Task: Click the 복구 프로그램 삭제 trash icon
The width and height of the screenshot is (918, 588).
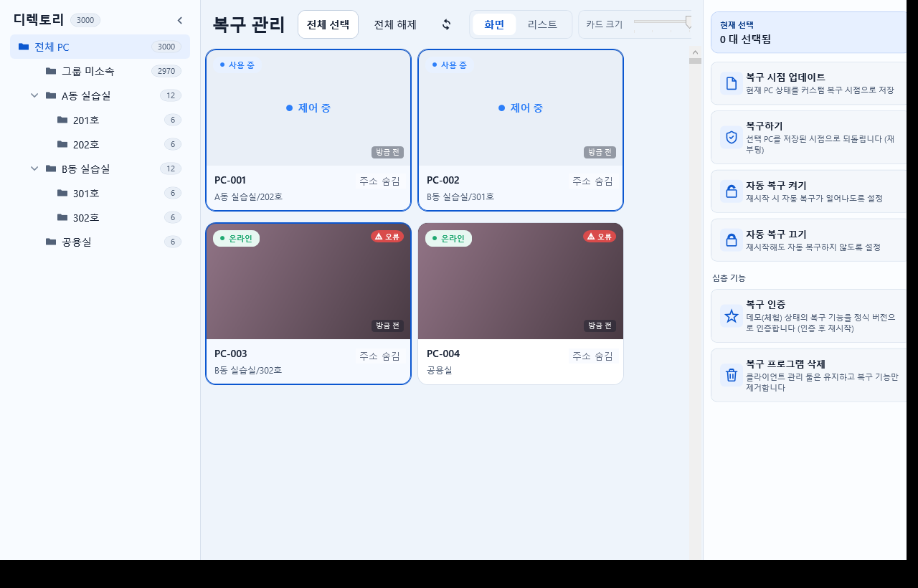Action: (x=732, y=375)
